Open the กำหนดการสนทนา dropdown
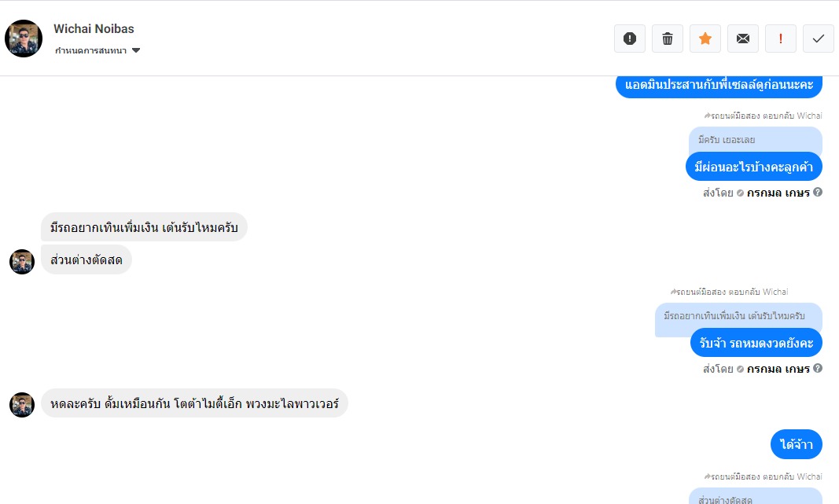The image size is (839, 504). pyautogui.click(x=98, y=50)
